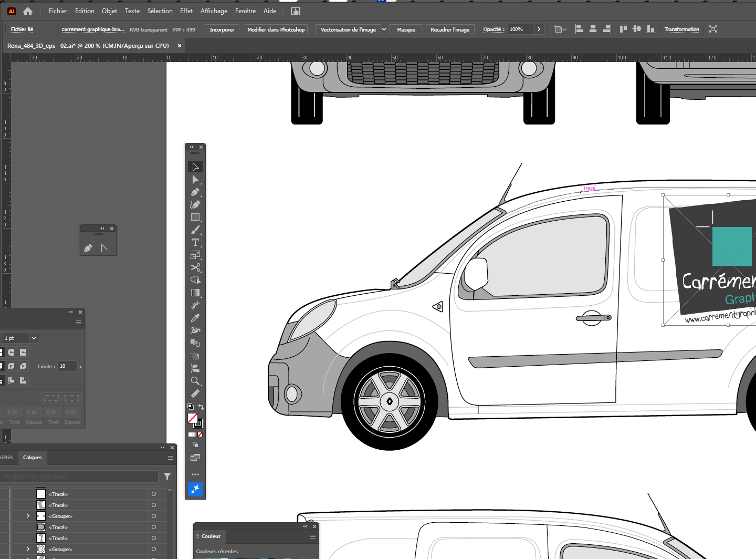Switch to the Calques tab
Image resolution: width=756 pixels, height=559 pixels.
32,458
